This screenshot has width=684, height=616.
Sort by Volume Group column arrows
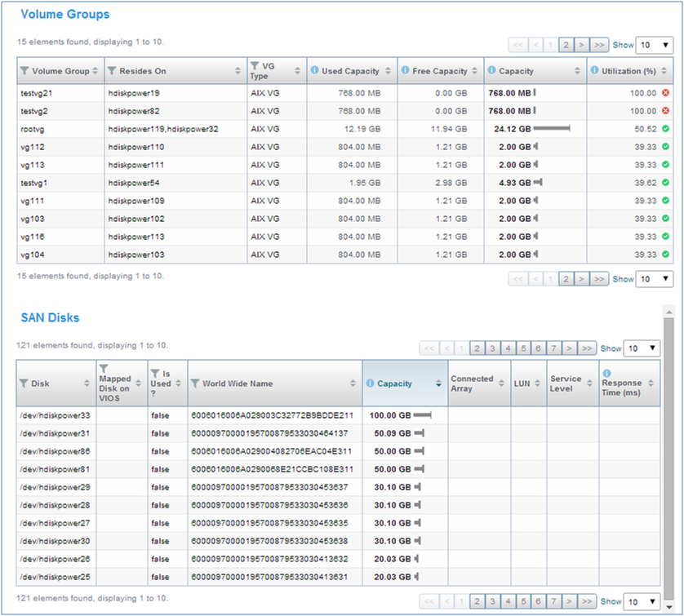pyautogui.click(x=95, y=71)
